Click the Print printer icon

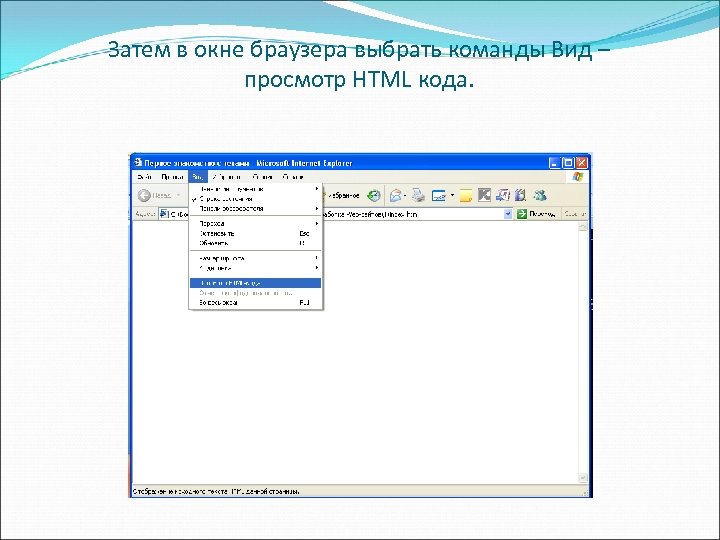[x=418, y=196]
